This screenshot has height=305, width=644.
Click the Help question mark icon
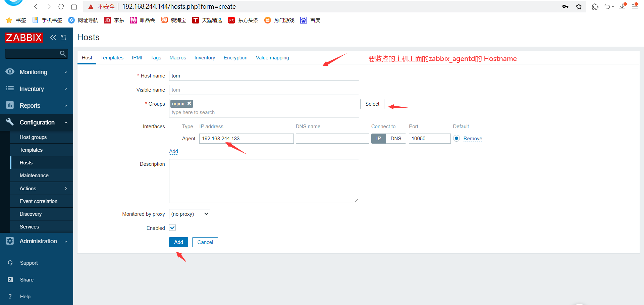pyautogui.click(x=10, y=297)
